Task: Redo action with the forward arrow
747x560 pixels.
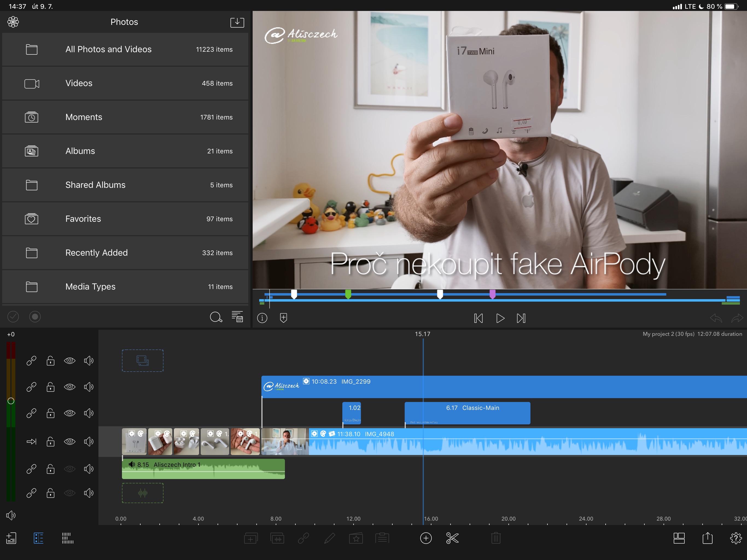Action: (x=737, y=318)
